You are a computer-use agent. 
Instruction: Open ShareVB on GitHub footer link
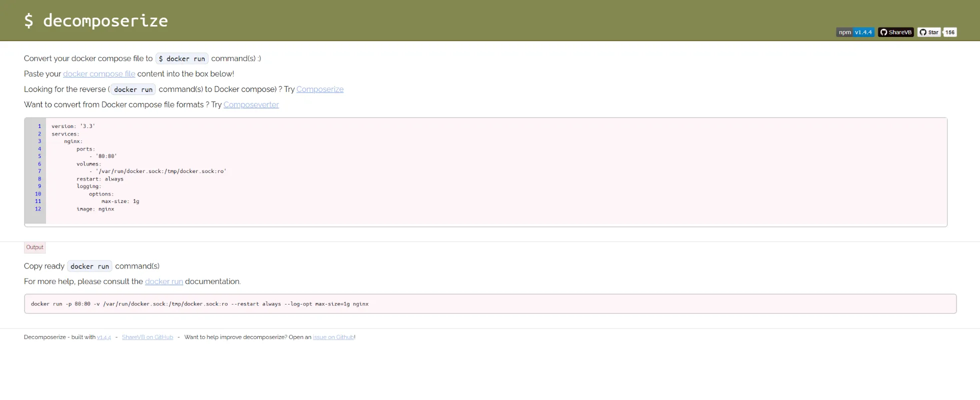147,337
